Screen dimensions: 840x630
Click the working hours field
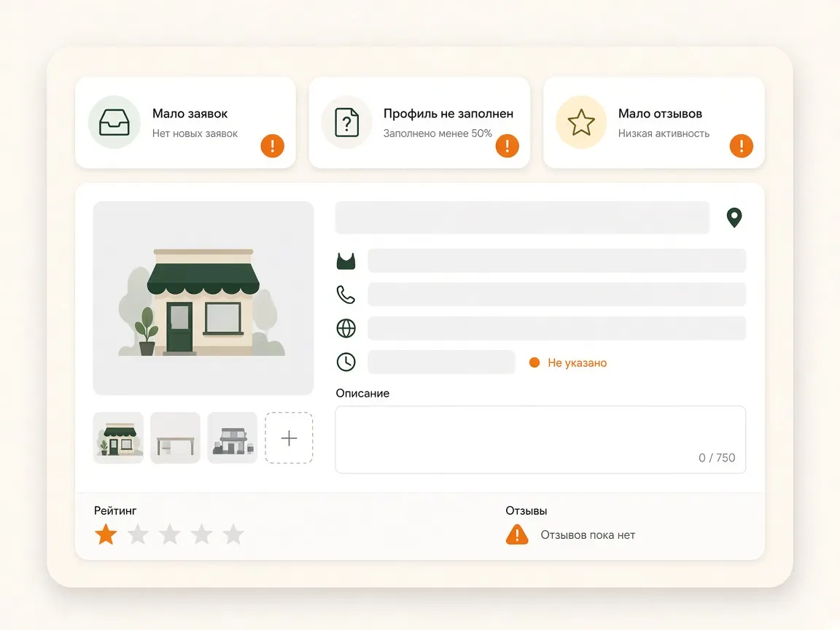click(x=441, y=362)
